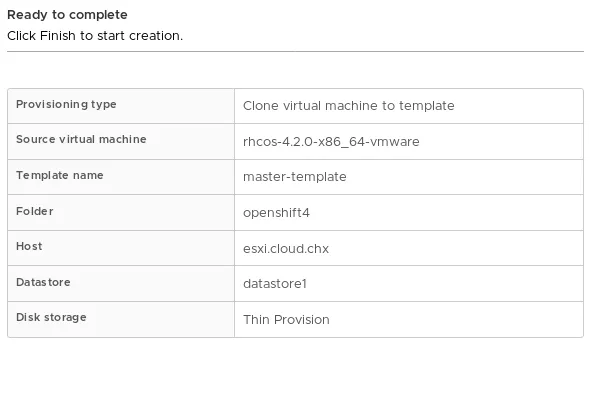601x402 pixels.
Task: Select the 'Folder' label cell
Action: [x=35, y=212]
